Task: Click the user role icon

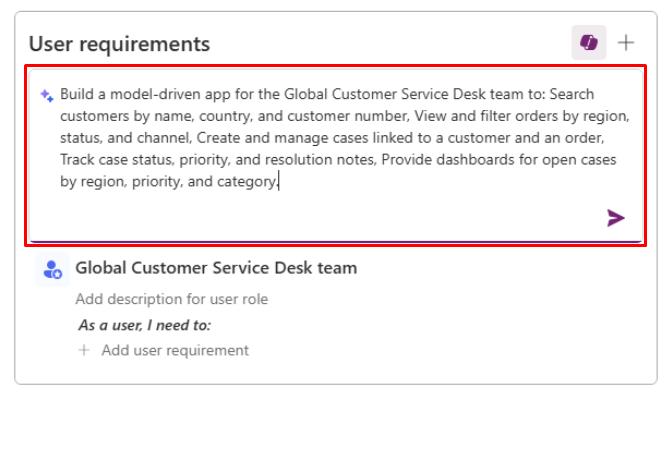Action: [52, 270]
